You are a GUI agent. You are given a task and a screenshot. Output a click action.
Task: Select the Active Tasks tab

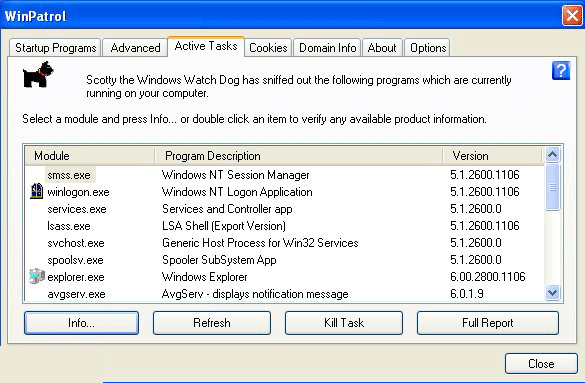(206, 46)
